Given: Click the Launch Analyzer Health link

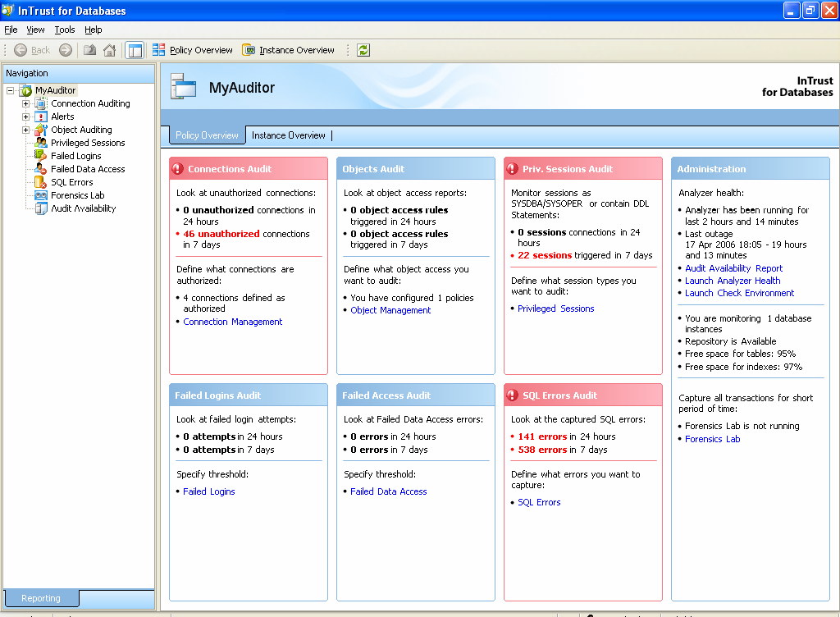Looking at the screenshot, I should tap(733, 281).
